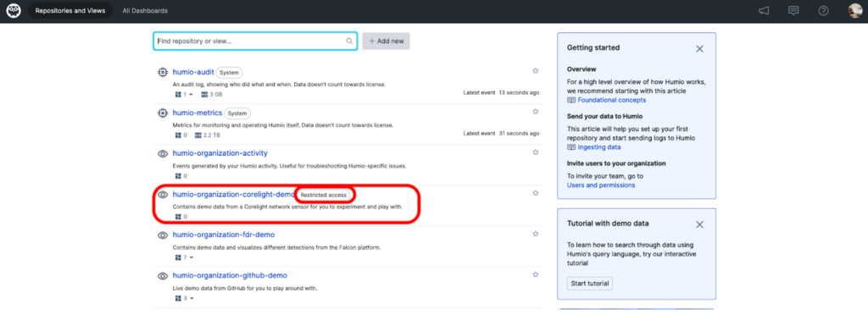Click the Add new button
This screenshot has height=314, width=868.
point(386,41)
